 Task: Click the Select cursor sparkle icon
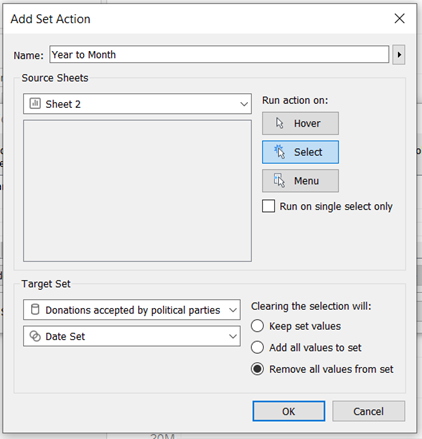280,152
